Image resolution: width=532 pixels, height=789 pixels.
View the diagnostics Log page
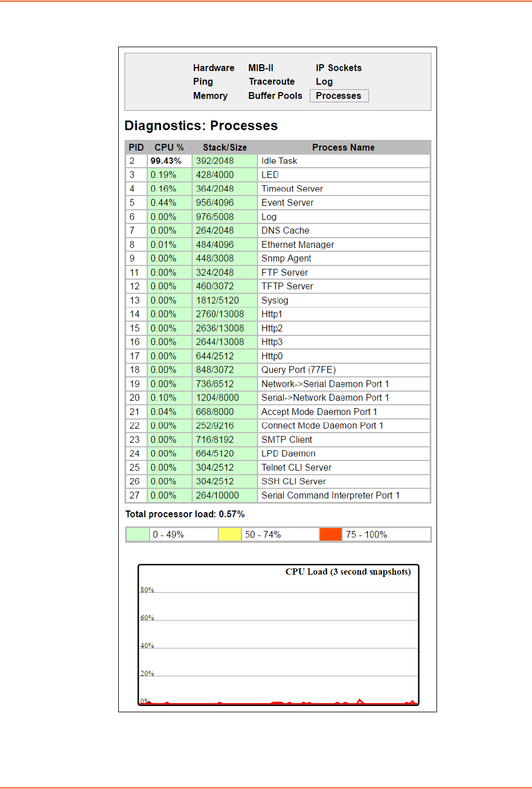tap(324, 82)
